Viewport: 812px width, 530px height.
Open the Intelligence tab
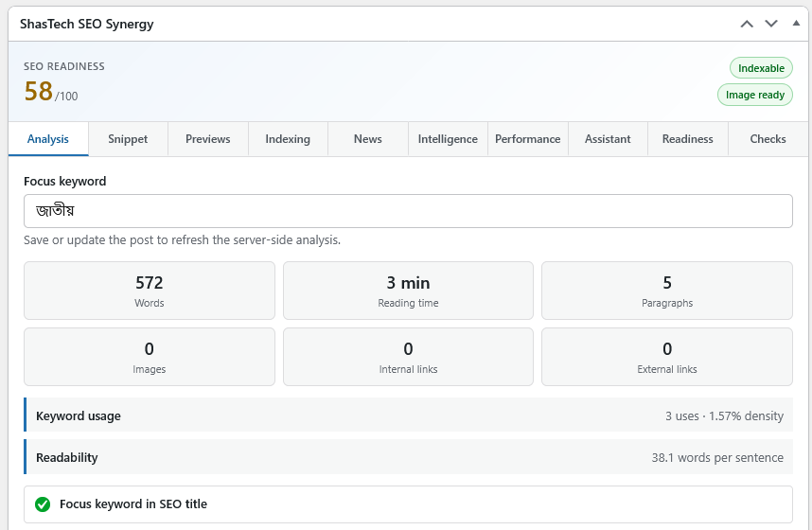[x=448, y=139]
